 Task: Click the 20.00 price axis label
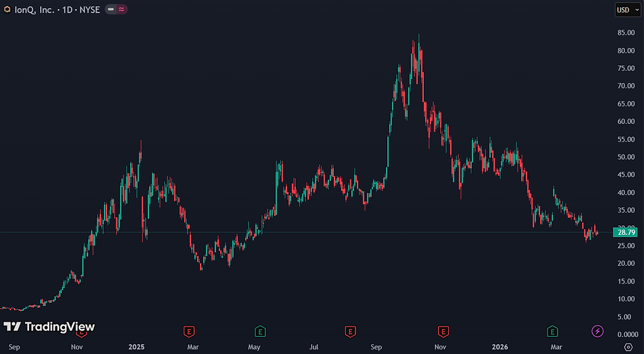[x=626, y=264]
